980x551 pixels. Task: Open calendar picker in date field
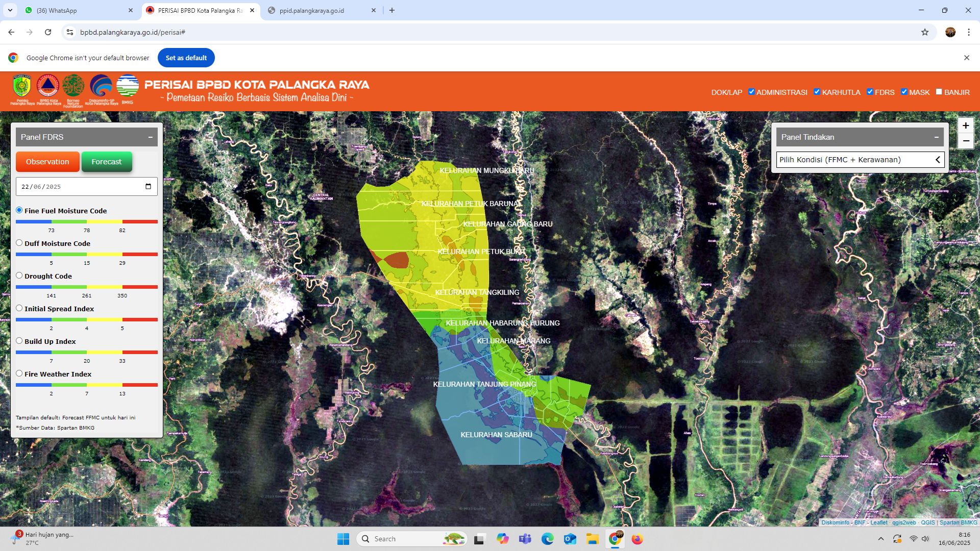[x=148, y=186]
